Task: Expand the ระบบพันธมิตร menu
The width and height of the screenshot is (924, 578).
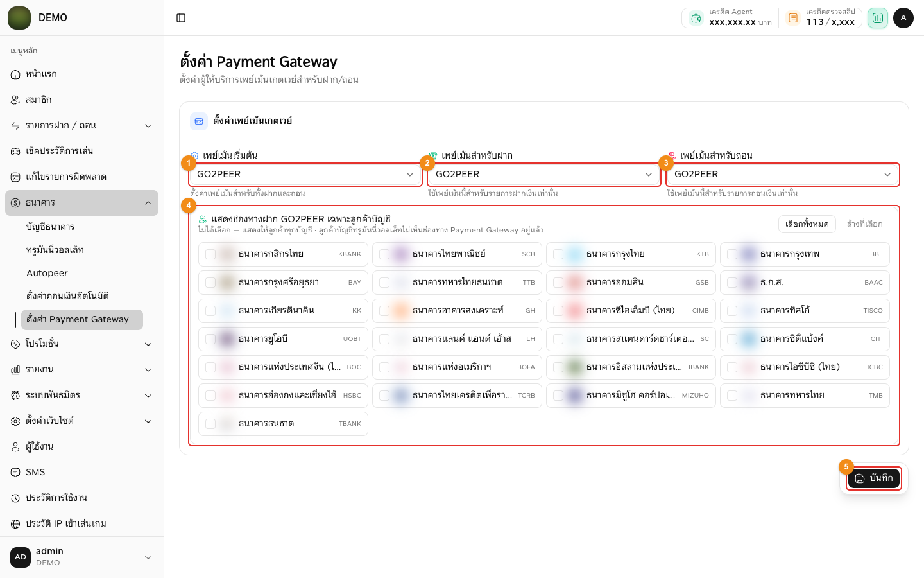Action: tap(81, 396)
